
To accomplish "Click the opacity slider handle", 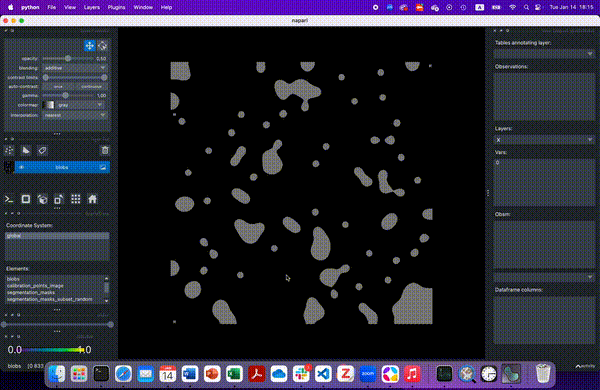I will click(x=68, y=59).
